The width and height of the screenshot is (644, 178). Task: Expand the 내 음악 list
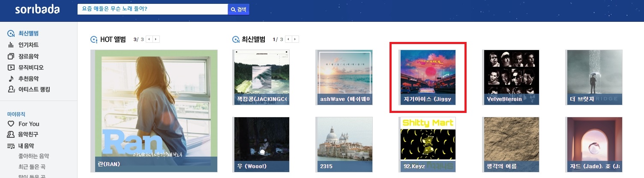[x=21, y=146]
